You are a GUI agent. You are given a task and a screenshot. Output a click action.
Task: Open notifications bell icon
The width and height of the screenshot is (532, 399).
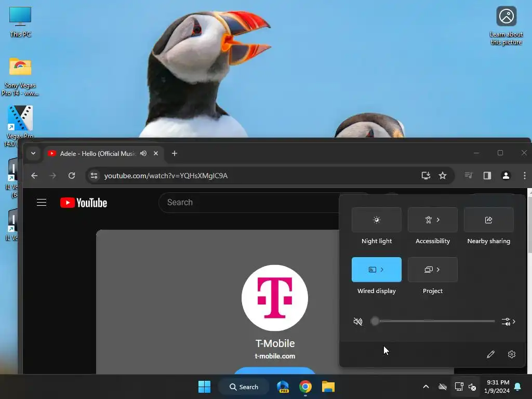518,387
